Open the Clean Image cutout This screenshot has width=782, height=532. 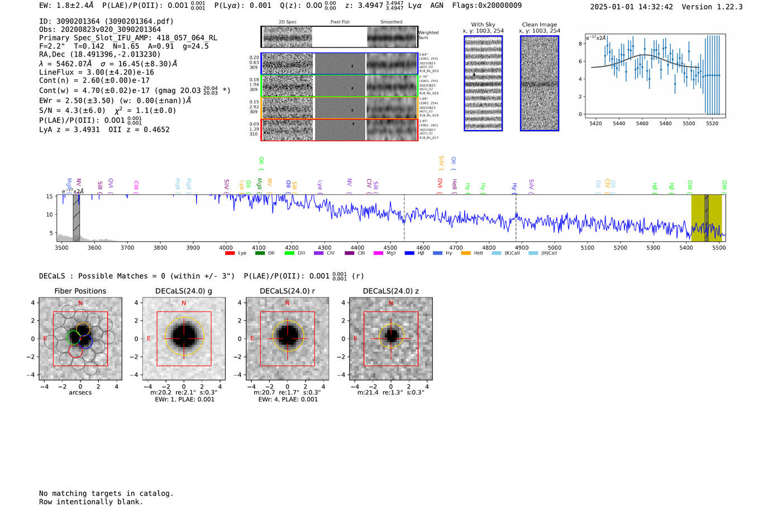(x=540, y=83)
